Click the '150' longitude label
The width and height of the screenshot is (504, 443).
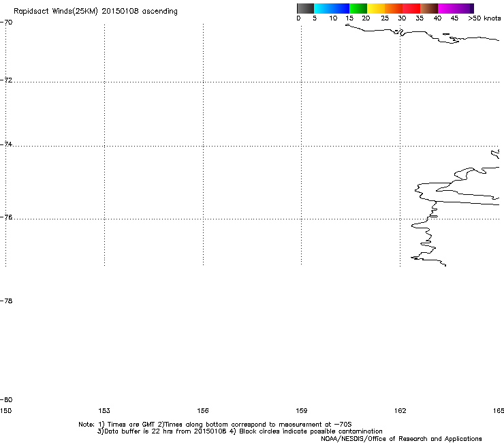[x=5, y=410]
